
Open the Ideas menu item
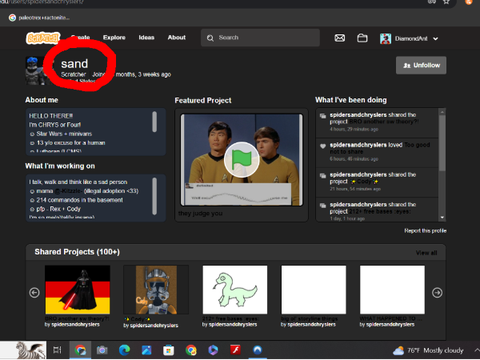147,38
